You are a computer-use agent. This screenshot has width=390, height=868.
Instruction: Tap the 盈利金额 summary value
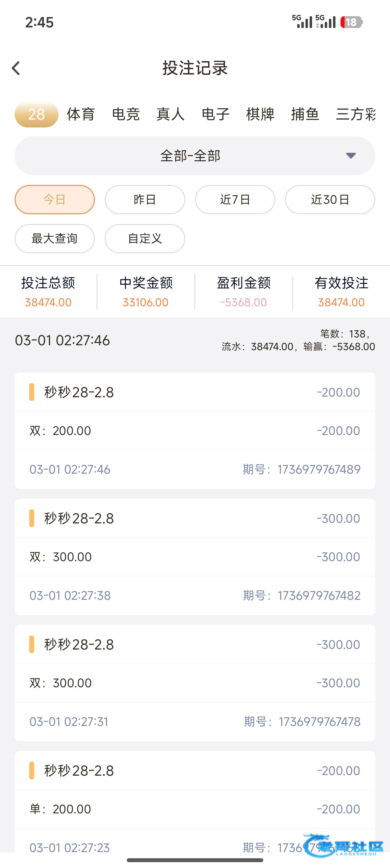pos(243,302)
